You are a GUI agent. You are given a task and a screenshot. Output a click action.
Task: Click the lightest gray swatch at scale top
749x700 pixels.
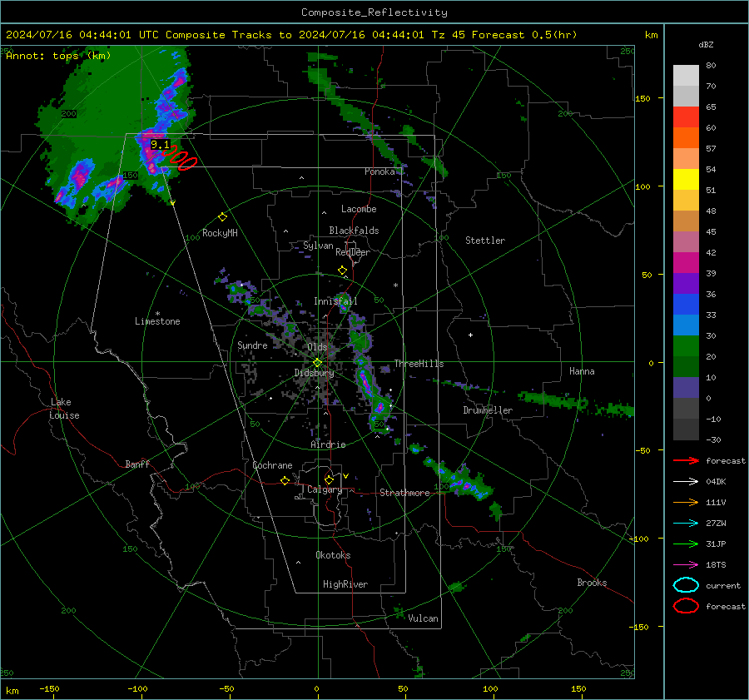click(686, 75)
